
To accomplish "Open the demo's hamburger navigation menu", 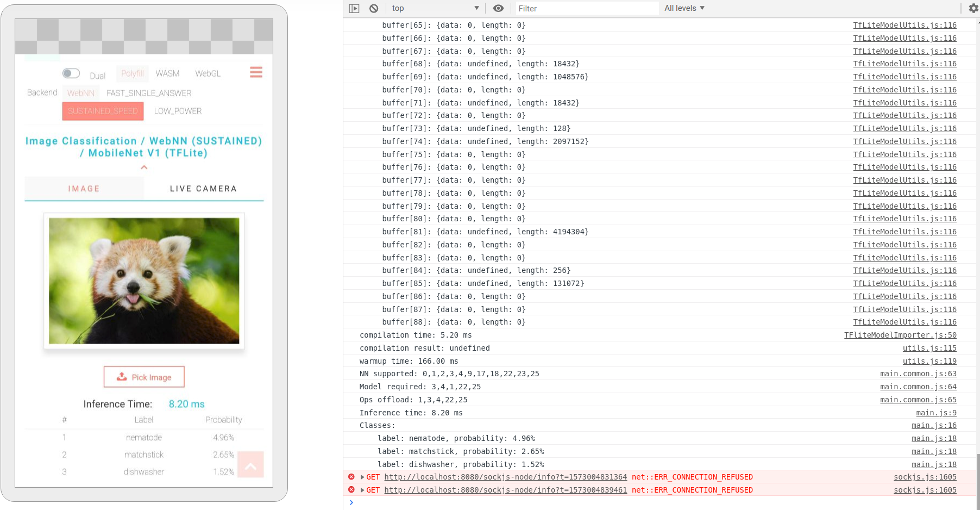I will (x=255, y=72).
